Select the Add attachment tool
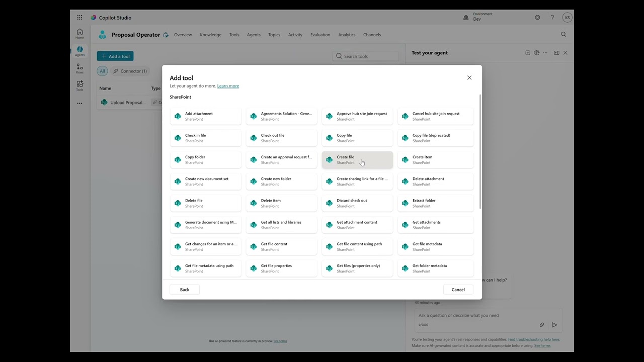The image size is (644, 362). click(x=206, y=116)
